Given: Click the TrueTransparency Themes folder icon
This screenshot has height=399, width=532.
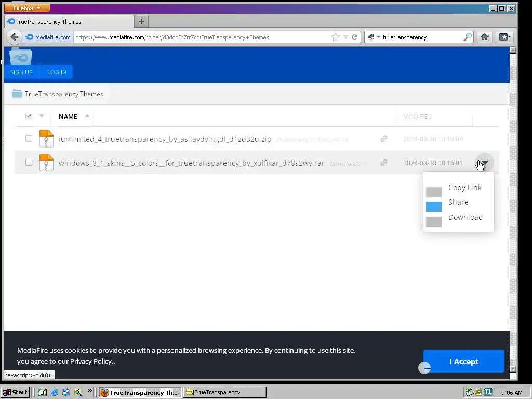Looking at the screenshot, I should pyautogui.click(x=17, y=94).
